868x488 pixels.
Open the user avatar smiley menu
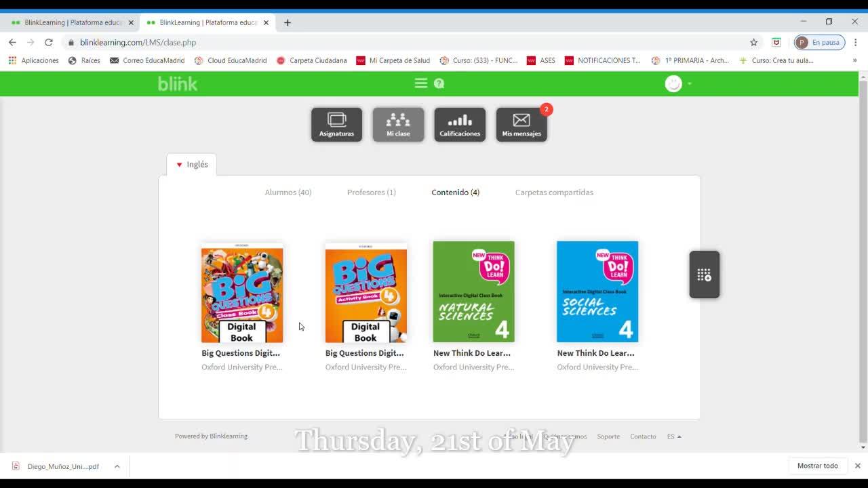pyautogui.click(x=673, y=83)
